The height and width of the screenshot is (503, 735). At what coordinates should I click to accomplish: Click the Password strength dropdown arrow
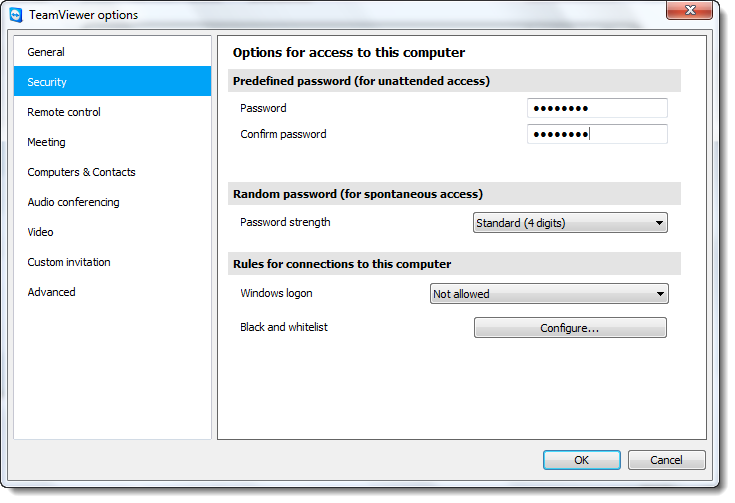click(659, 223)
